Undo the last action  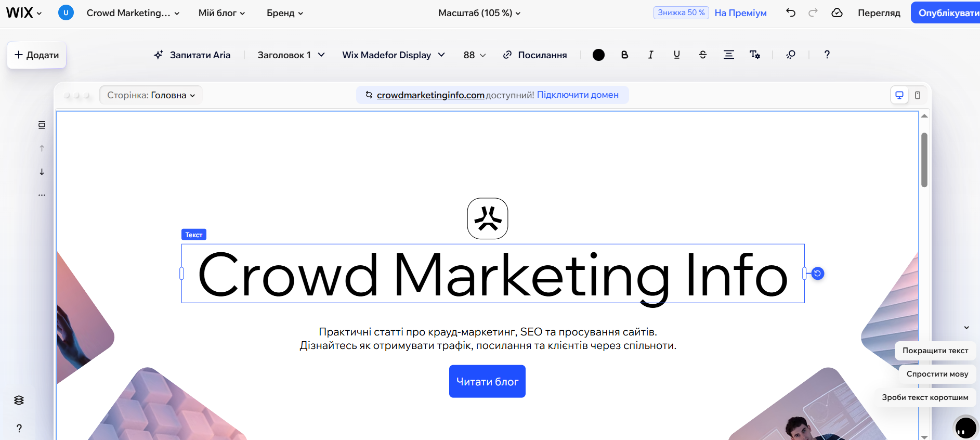tap(791, 13)
